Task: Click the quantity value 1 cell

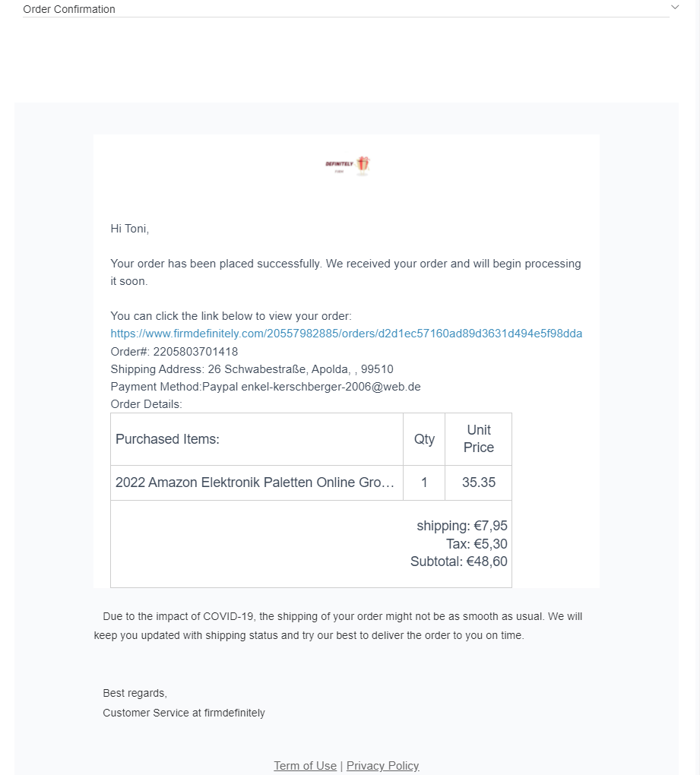Action: (x=424, y=482)
